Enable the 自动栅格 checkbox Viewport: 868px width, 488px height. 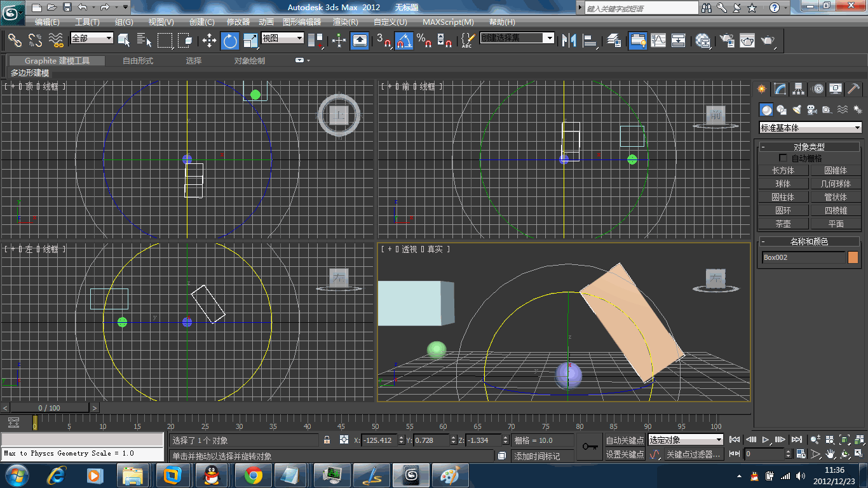tap(783, 158)
